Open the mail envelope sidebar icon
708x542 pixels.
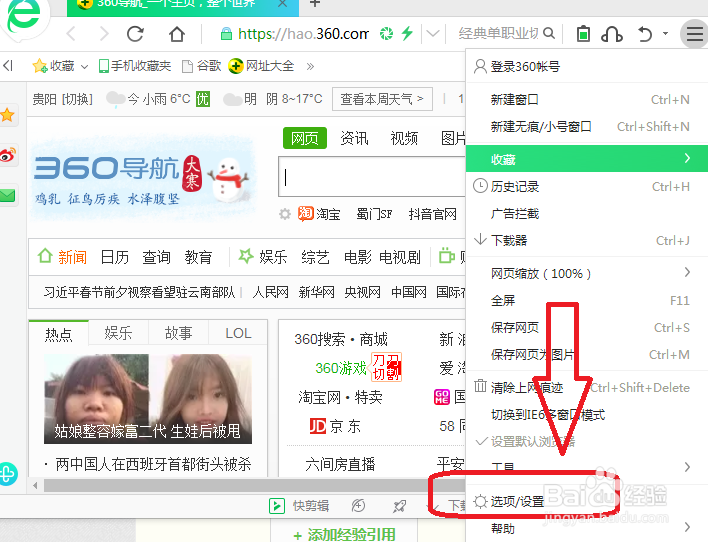[8, 196]
